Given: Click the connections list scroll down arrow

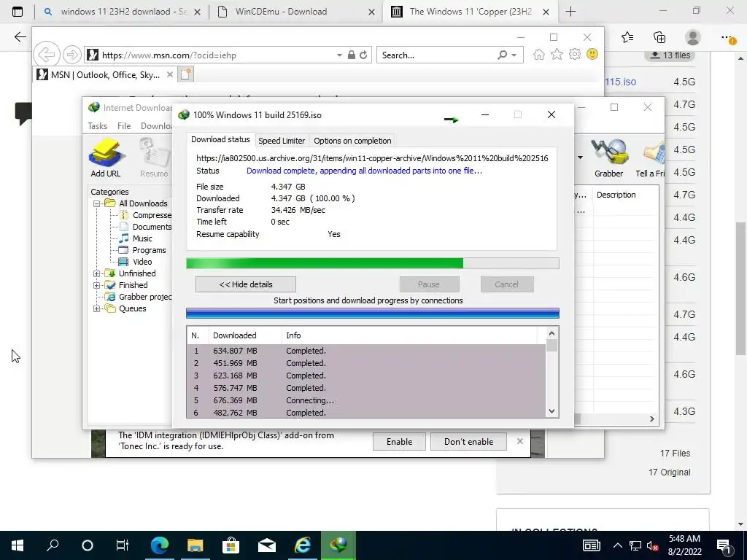Looking at the screenshot, I should 551,411.
